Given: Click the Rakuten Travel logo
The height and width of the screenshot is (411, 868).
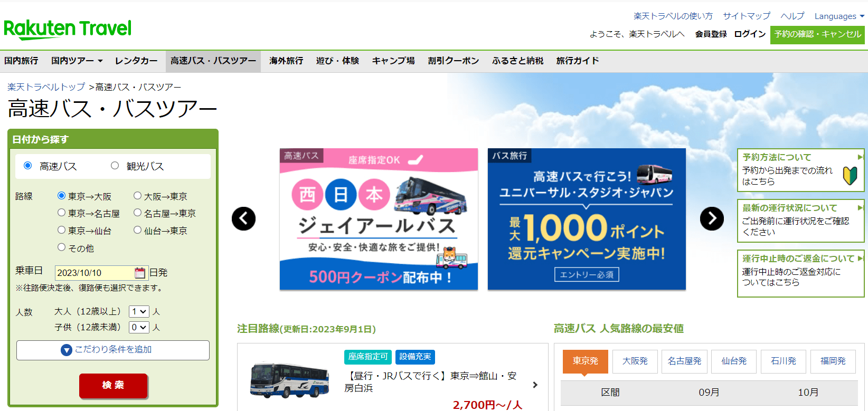Looking at the screenshot, I should pos(68,29).
